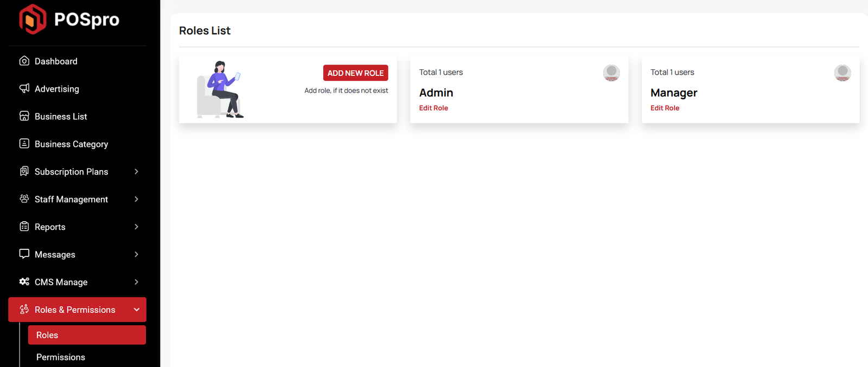Click the Dashboard home icon
The width and height of the screenshot is (868, 367).
click(x=24, y=61)
